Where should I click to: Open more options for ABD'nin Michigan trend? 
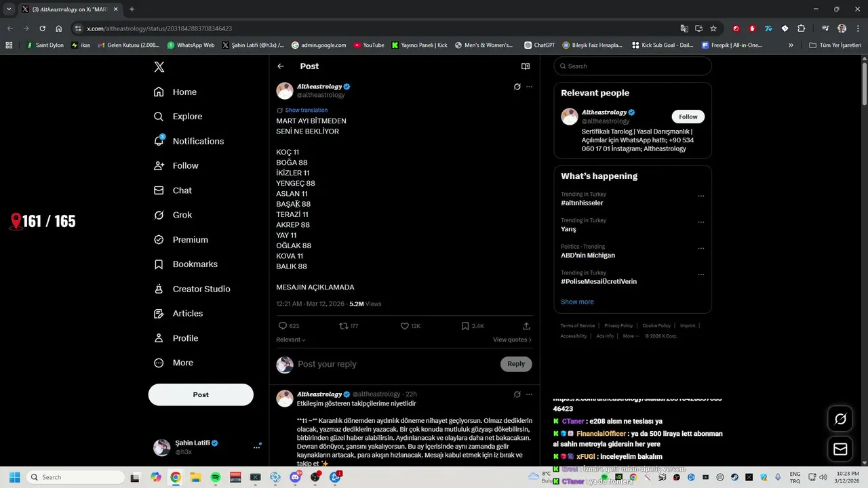[x=701, y=248]
